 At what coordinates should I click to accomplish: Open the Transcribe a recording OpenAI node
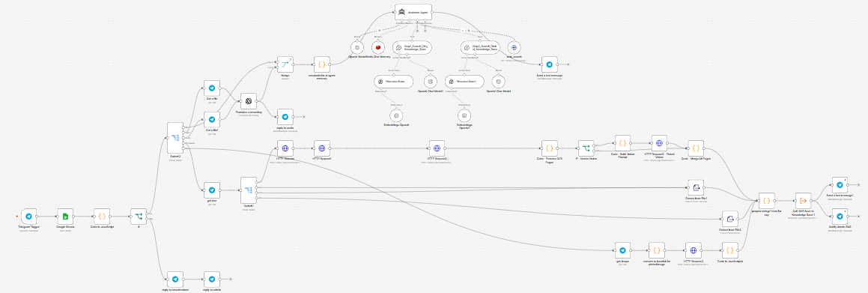[x=249, y=101]
